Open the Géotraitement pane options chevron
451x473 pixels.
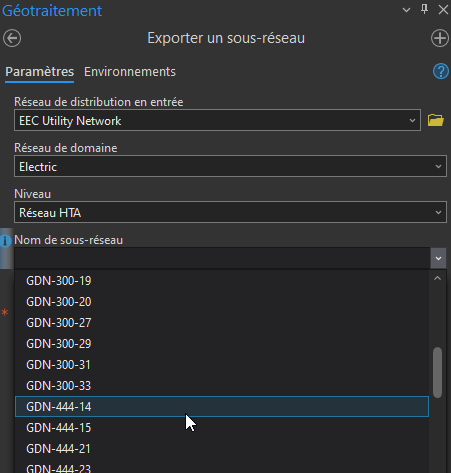coord(406,10)
